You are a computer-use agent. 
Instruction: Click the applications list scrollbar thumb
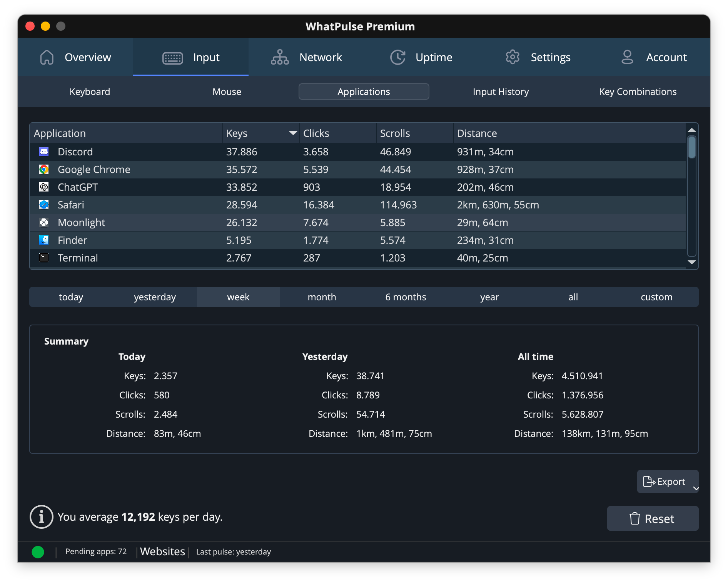coord(691,147)
